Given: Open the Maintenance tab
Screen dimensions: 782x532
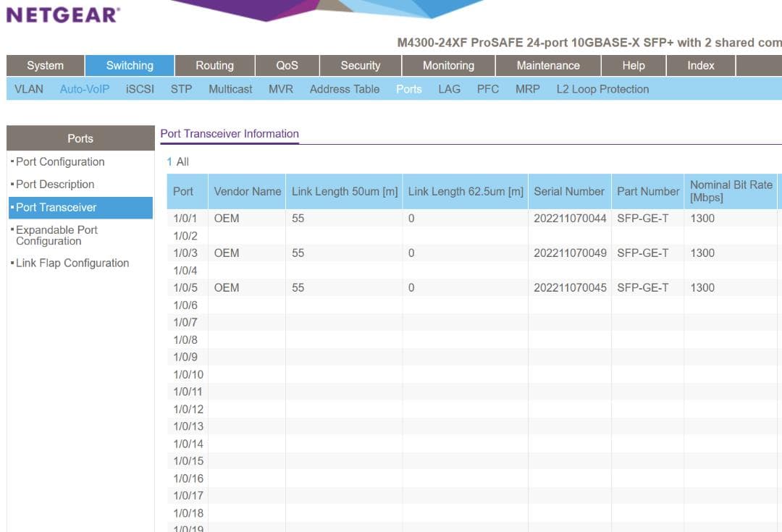Looking at the screenshot, I should pyautogui.click(x=547, y=65).
